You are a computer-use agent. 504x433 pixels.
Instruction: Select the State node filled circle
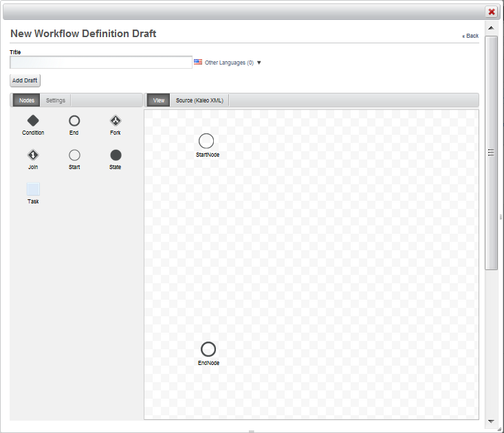click(116, 155)
